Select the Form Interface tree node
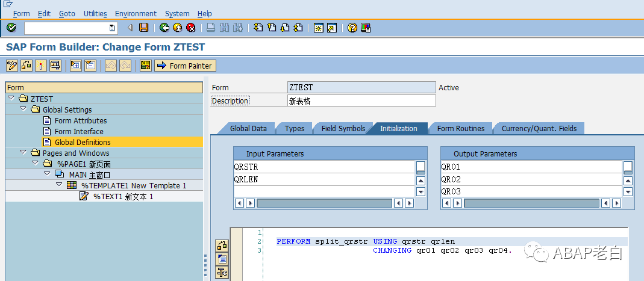Screen dimensions: 644x281 [x=79, y=131]
